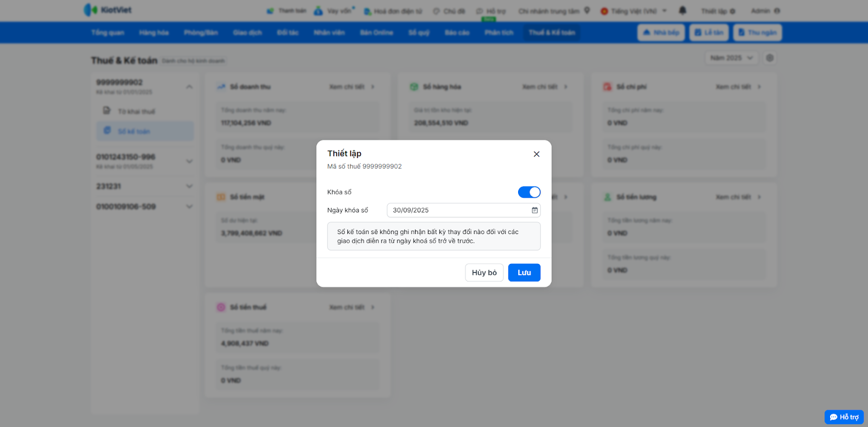View details of Sổ tiền lương
The image size is (868, 427).
(x=738, y=197)
